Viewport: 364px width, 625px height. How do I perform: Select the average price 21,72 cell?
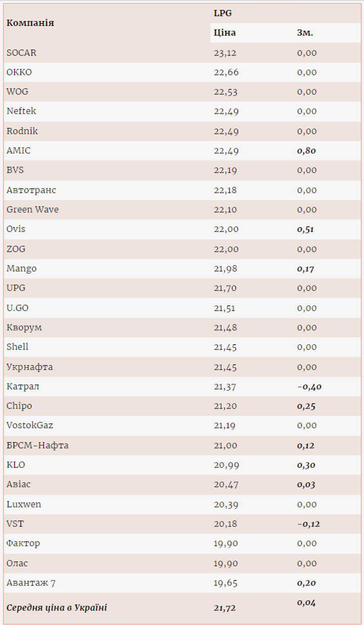tap(224, 608)
